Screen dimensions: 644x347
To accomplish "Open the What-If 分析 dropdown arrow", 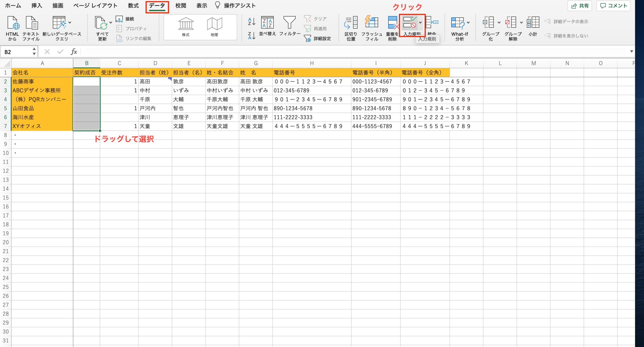I will coord(468,23).
